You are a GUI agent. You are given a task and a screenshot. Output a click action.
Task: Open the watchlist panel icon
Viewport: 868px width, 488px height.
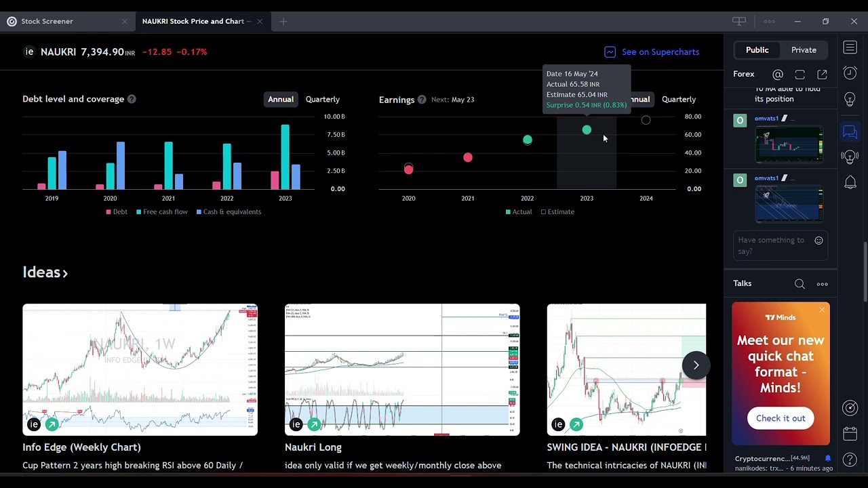(x=850, y=47)
